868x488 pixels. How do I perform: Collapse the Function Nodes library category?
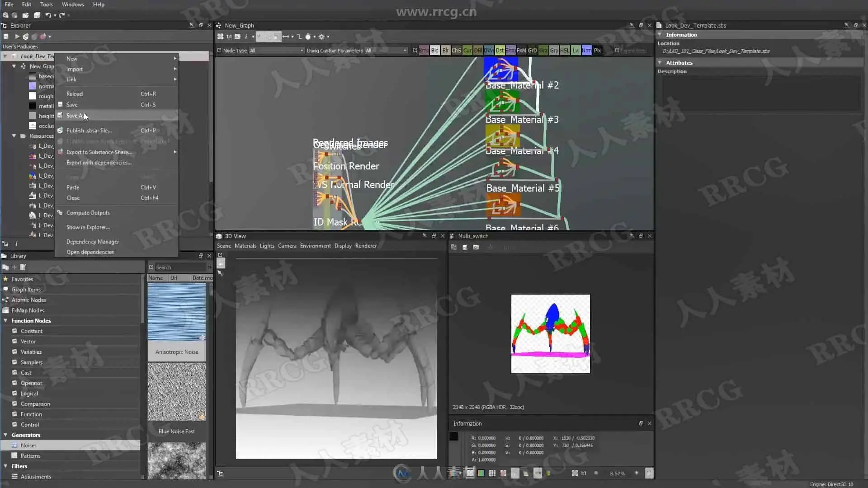click(x=5, y=321)
